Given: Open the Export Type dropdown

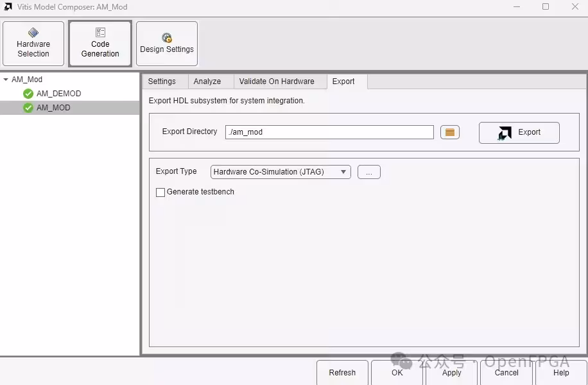Looking at the screenshot, I should (281, 172).
